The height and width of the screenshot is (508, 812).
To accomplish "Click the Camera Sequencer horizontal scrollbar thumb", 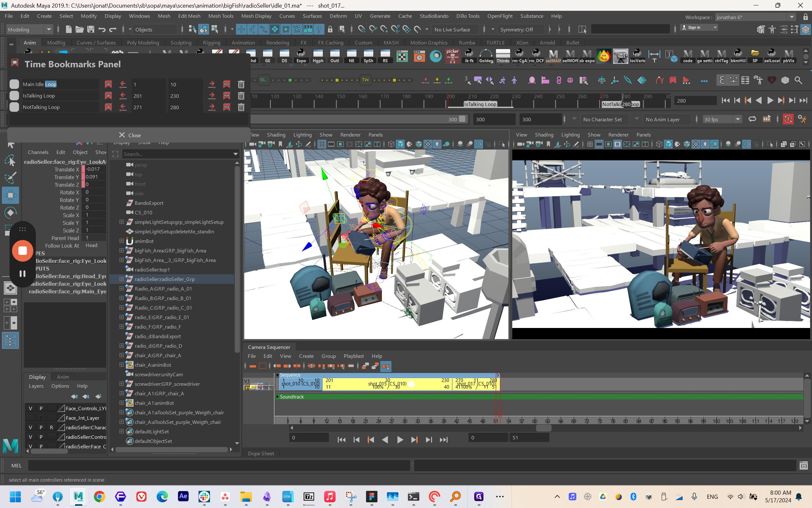I will (x=544, y=428).
